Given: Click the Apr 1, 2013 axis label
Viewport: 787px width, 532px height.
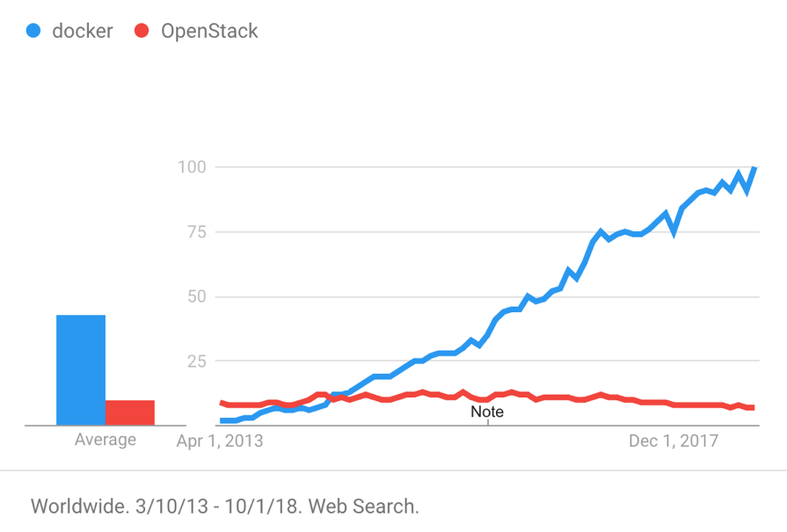Looking at the screenshot, I should pos(220,441).
